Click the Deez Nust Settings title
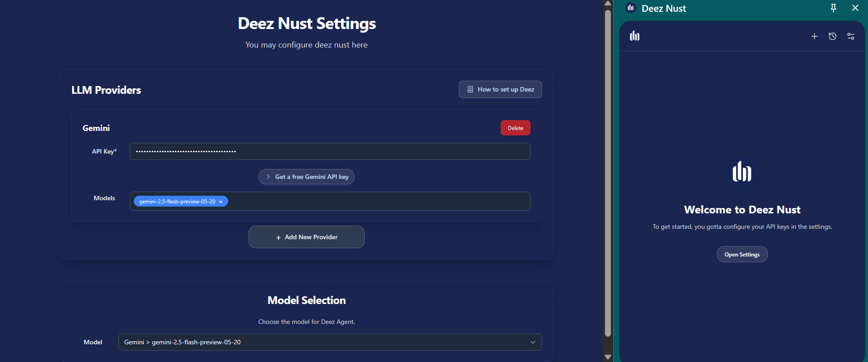This screenshot has height=362, width=868. [x=307, y=24]
